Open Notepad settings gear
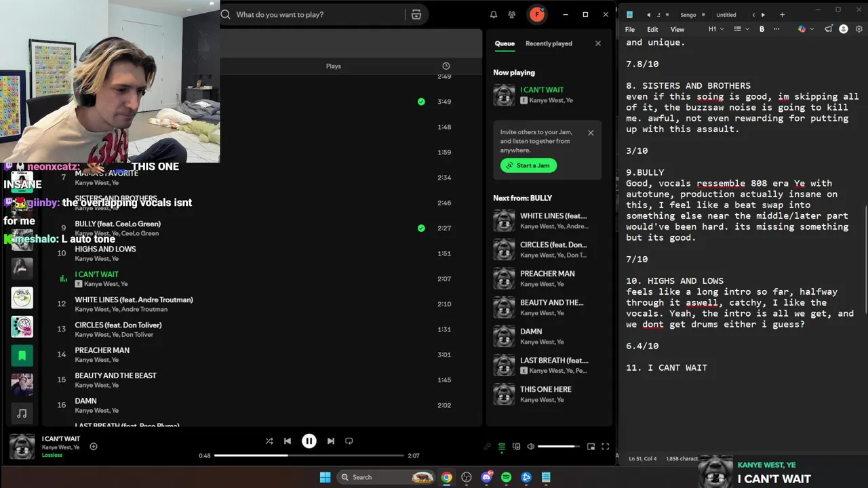 (x=859, y=29)
